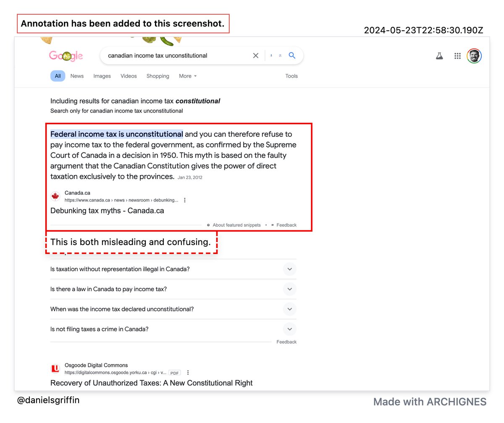Submit search with magnifying glass icon

point(292,55)
